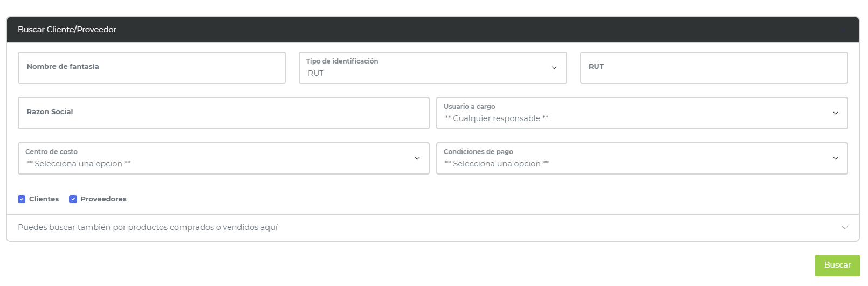Click the chevron arrow in Tipo de identificación
The image size is (868, 286).
tap(554, 68)
